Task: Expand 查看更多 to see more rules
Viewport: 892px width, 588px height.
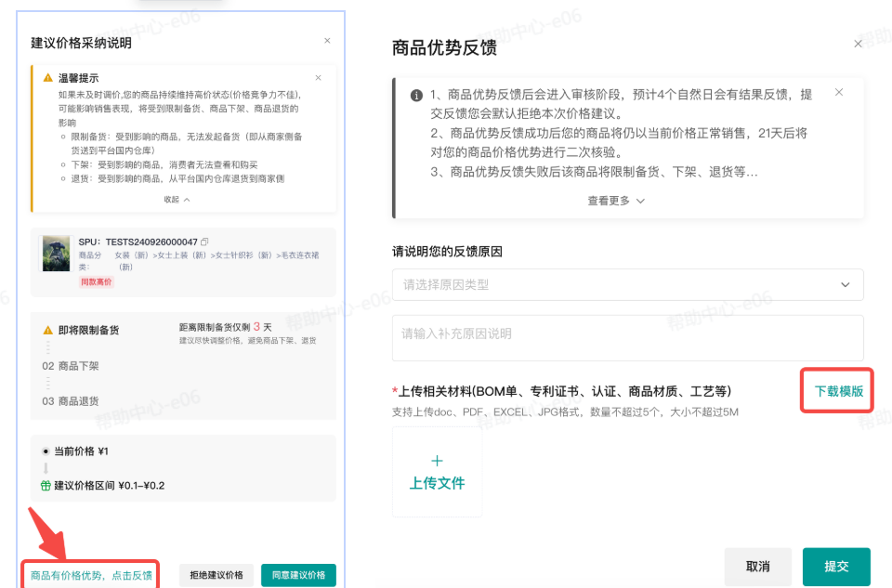Action: pos(614,201)
